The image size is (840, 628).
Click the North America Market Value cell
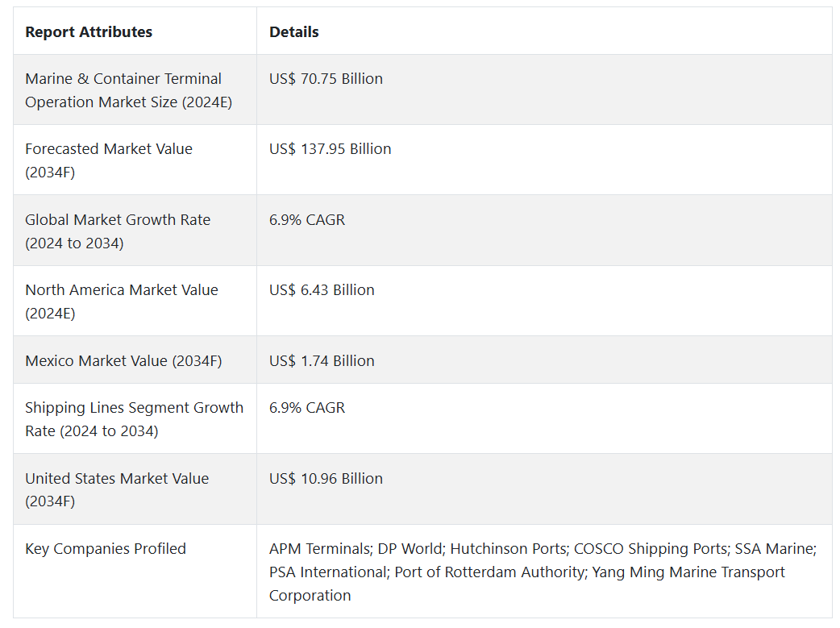click(121, 302)
